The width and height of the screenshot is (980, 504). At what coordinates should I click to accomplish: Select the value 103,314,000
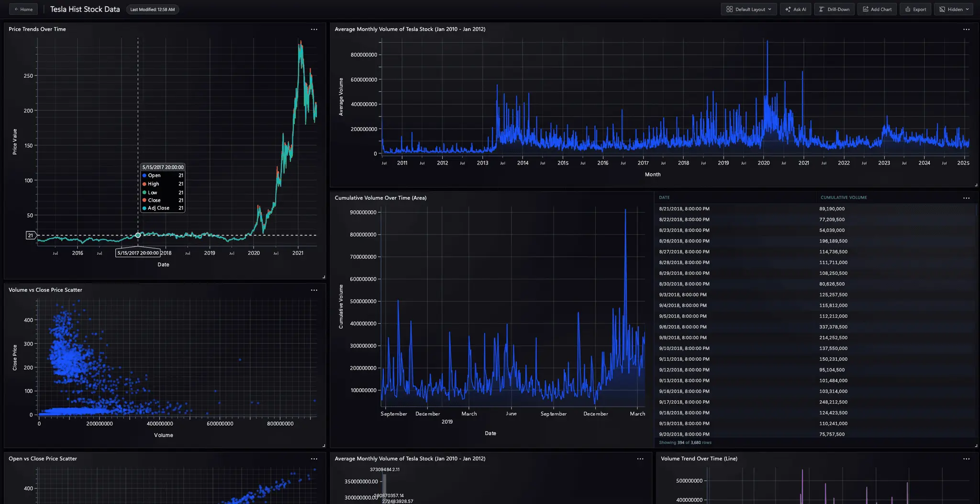[x=833, y=392]
